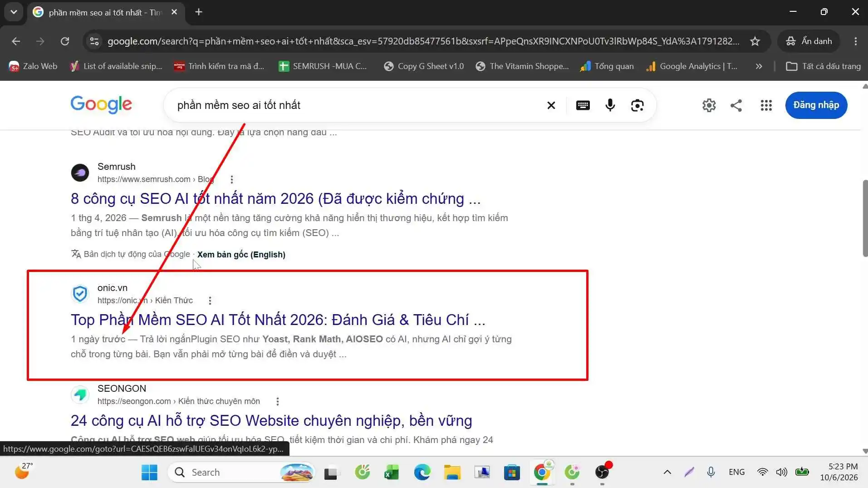Start voice search with the microphone
Image resolution: width=868 pixels, height=488 pixels.
pos(610,105)
